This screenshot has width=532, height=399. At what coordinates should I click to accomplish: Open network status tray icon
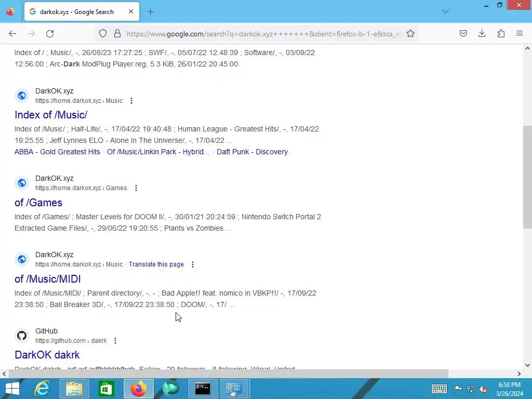pyautogui.click(x=471, y=389)
